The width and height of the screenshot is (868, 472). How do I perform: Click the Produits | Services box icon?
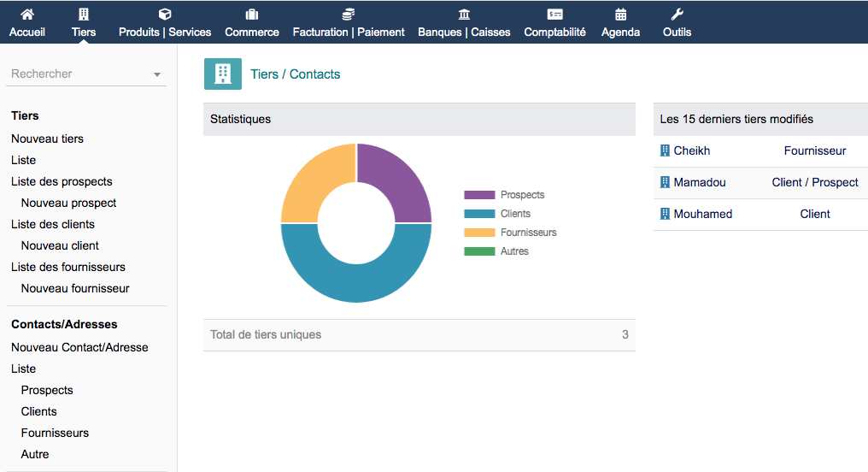[164, 14]
